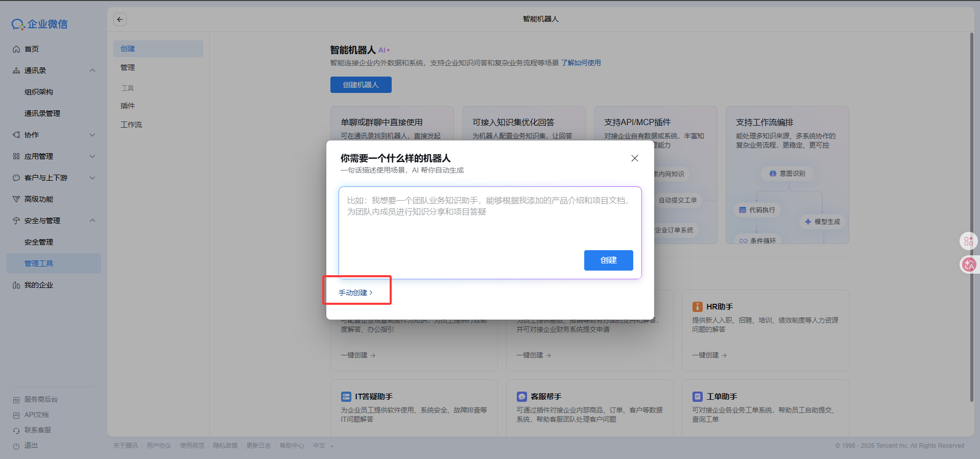The image size is (980, 459).
Task: Select 管理工具 in sidebar
Action: click(x=54, y=263)
